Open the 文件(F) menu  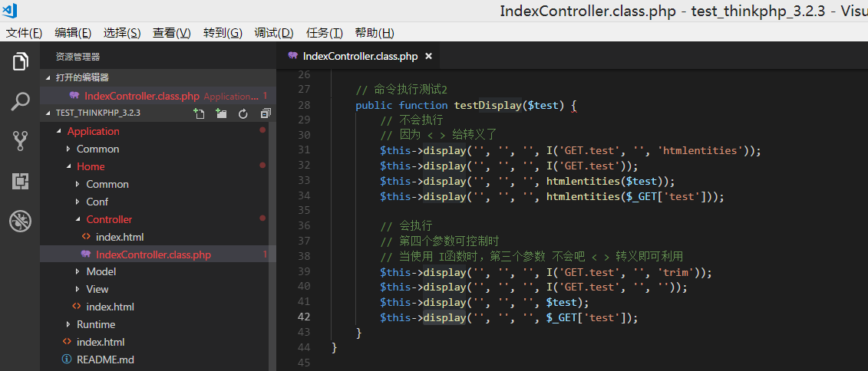(24, 33)
